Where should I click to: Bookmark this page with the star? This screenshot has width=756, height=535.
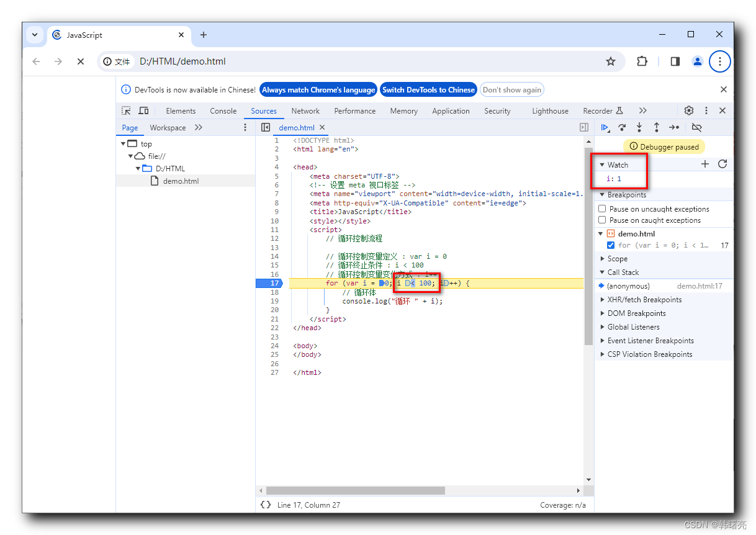[x=611, y=61]
